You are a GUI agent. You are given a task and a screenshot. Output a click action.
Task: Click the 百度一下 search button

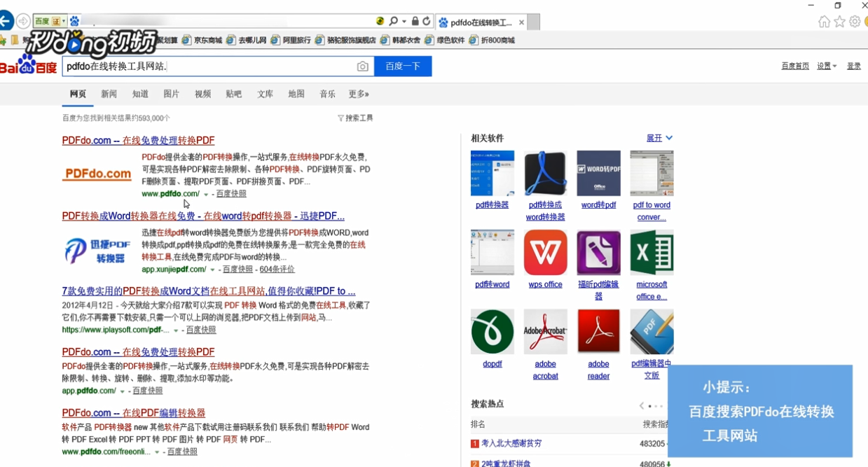click(402, 66)
